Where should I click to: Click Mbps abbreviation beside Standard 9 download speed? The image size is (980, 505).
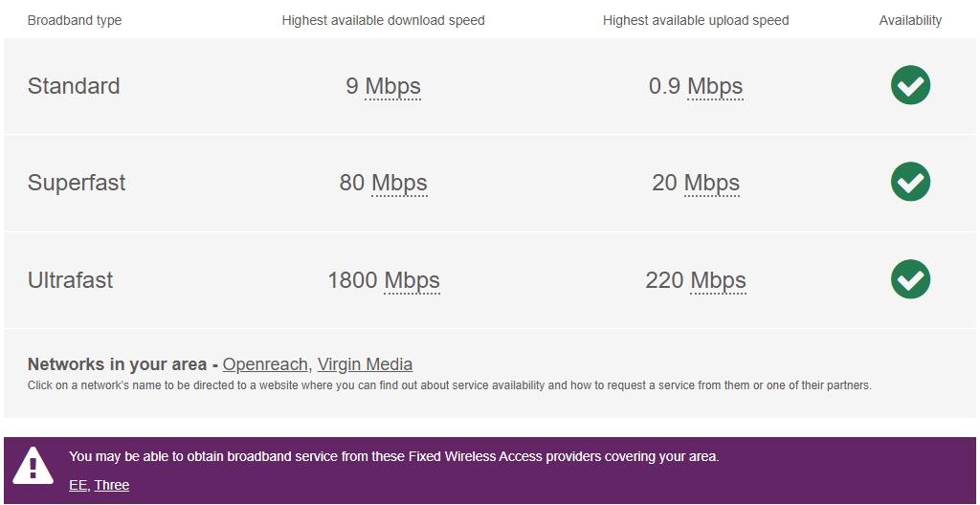[392, 86]
